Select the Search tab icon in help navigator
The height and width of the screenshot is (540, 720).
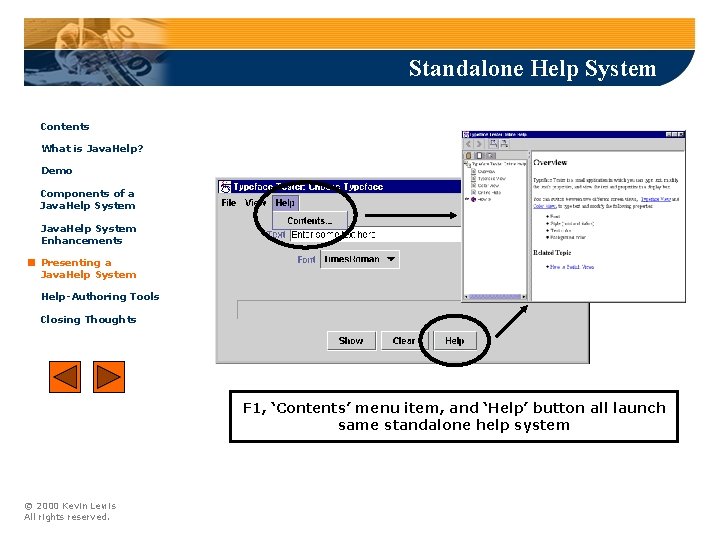(x=490, y=155)
